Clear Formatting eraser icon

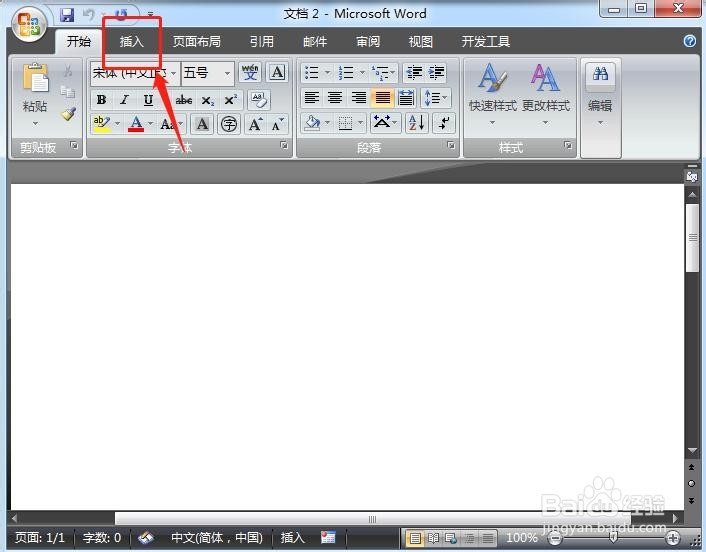pos(258,100)
